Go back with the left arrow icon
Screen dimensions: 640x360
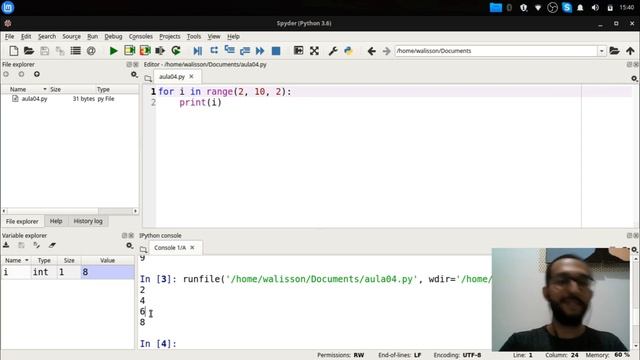tap(371, 51)
